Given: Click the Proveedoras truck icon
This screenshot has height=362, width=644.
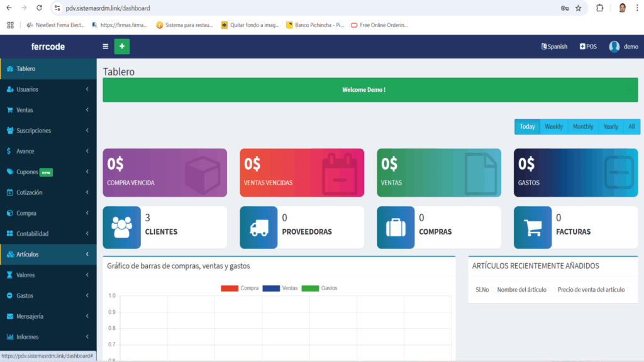Looking at the screenshot, I should 258,227.
